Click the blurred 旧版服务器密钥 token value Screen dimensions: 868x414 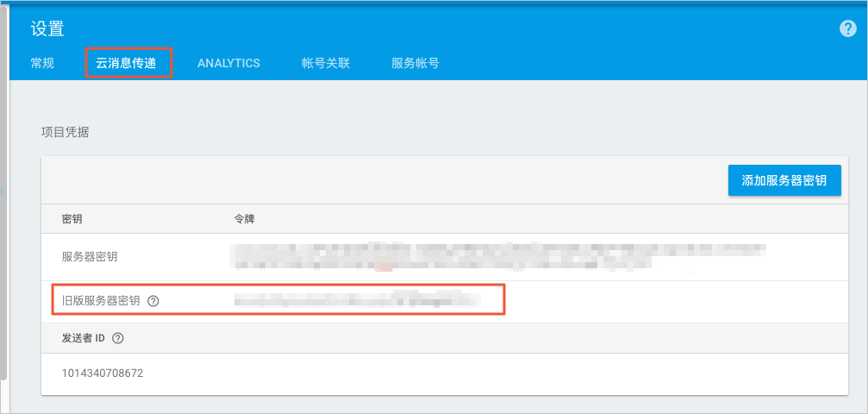(357, 300)
